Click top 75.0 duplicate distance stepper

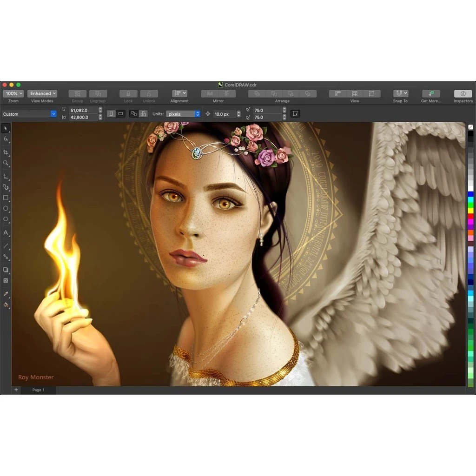click(x=284, y=110)
